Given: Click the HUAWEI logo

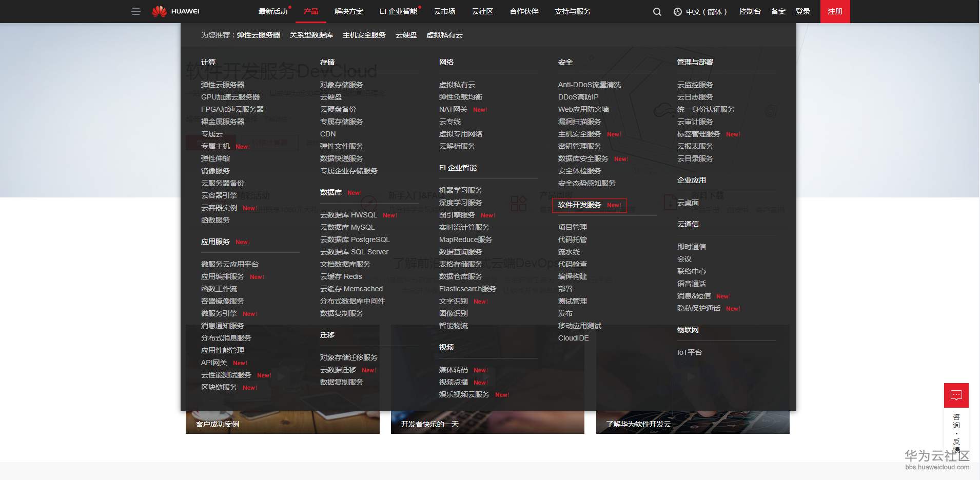Looking at the screenshot, I should tap(174, 11).
